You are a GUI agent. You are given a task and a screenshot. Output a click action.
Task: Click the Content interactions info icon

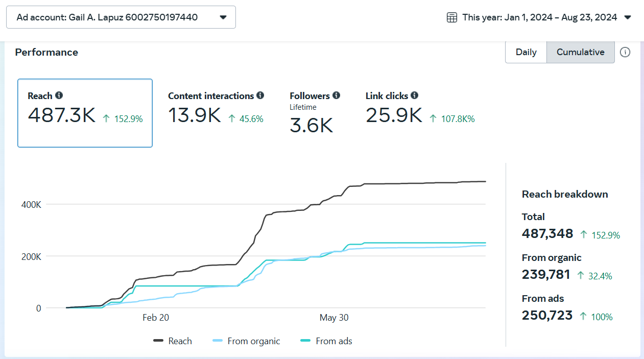tap(260, 95)
